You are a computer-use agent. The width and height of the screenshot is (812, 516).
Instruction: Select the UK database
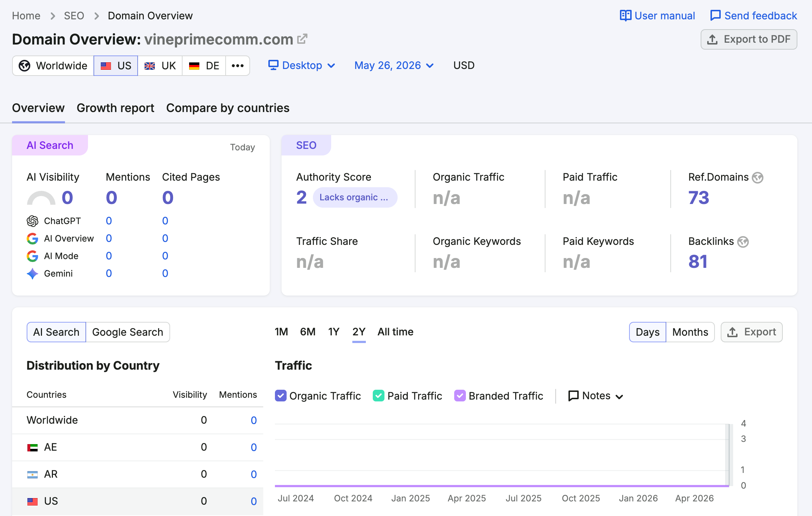[x=160, y=66]
